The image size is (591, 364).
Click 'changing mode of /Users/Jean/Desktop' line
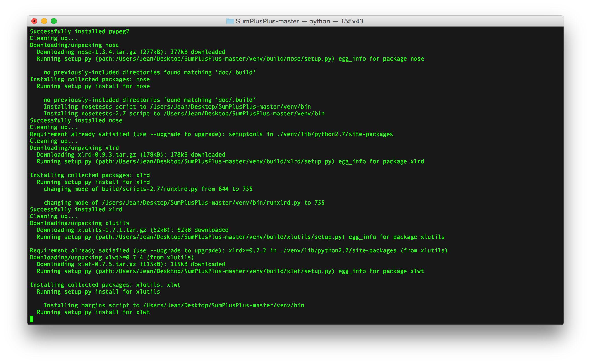pos(184,203)
